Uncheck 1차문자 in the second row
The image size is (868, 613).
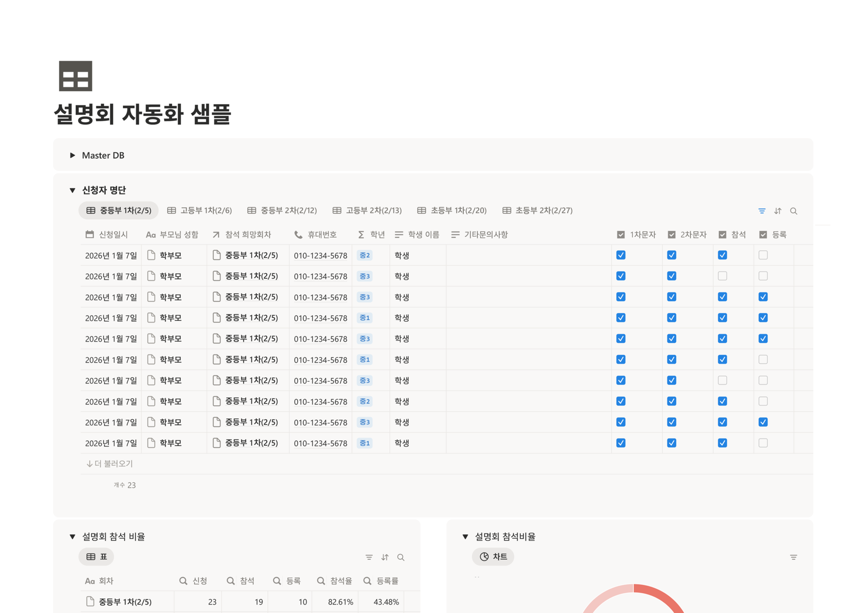(620, 276)
